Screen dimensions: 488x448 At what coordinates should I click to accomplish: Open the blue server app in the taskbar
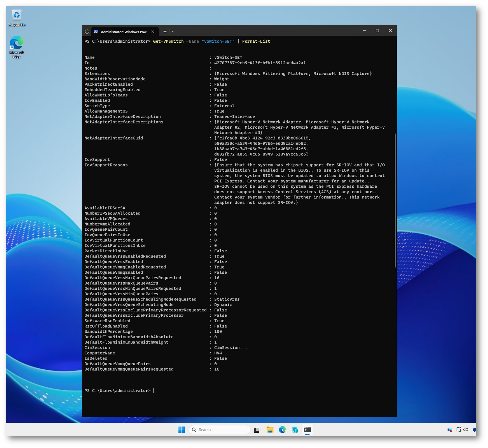(x=295, y=430)
